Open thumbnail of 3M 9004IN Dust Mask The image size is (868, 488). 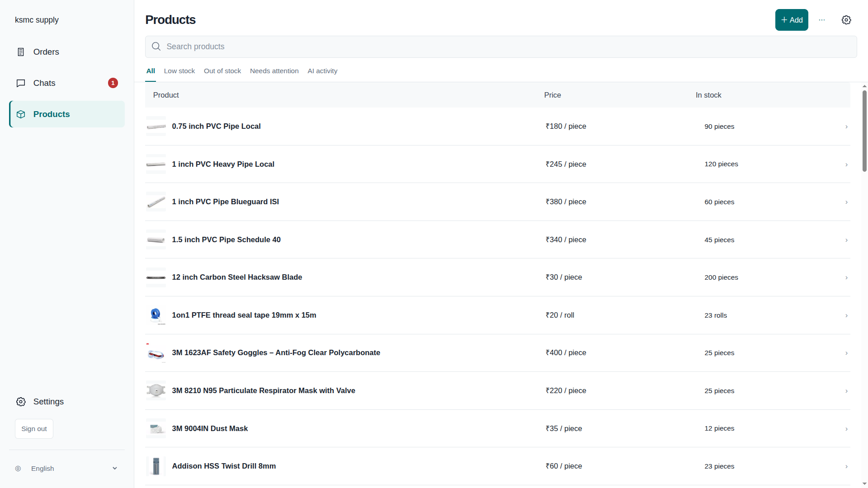click(x=156, y=428)
